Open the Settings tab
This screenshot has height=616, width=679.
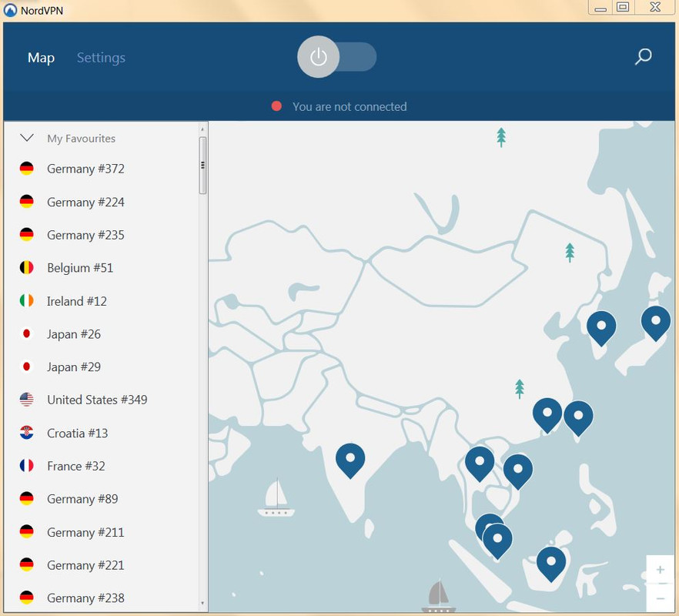(x=101, y=58)
